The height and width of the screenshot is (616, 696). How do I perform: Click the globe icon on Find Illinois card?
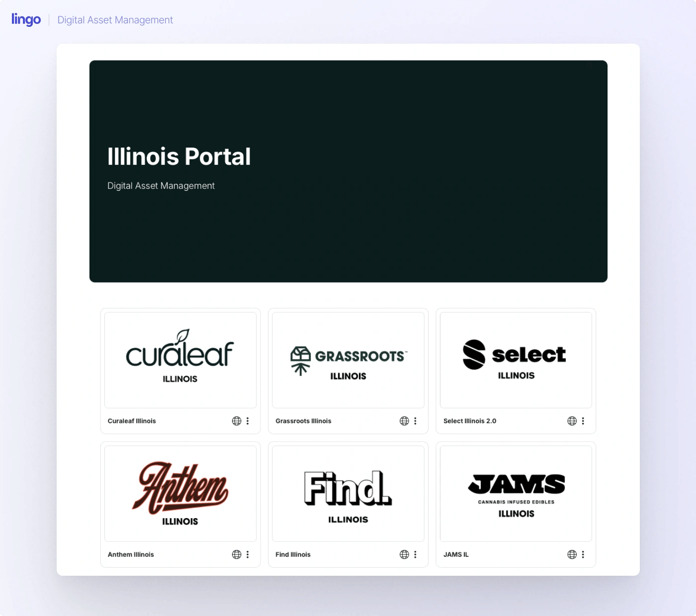point(404,554)
